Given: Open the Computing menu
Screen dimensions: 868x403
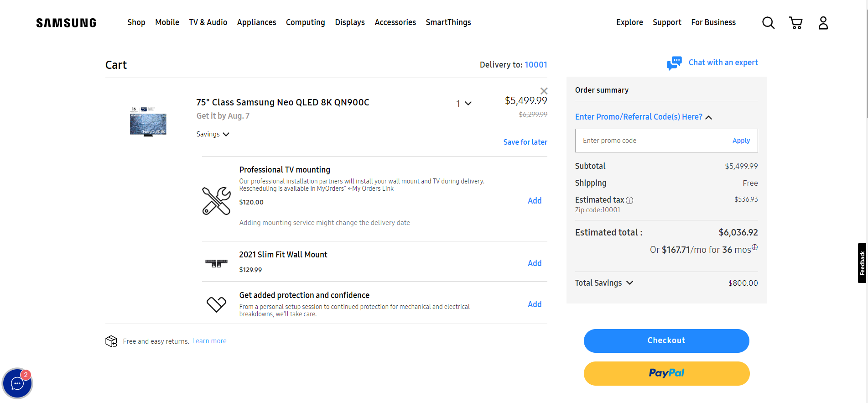Looking at the screenshot, I should tap(306, 22).
